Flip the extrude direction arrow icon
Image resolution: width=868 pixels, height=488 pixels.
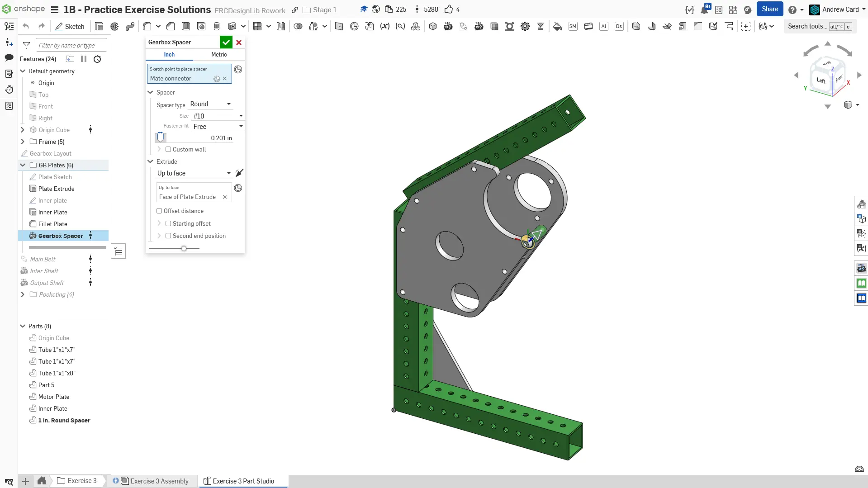click(x=239, y=173)
